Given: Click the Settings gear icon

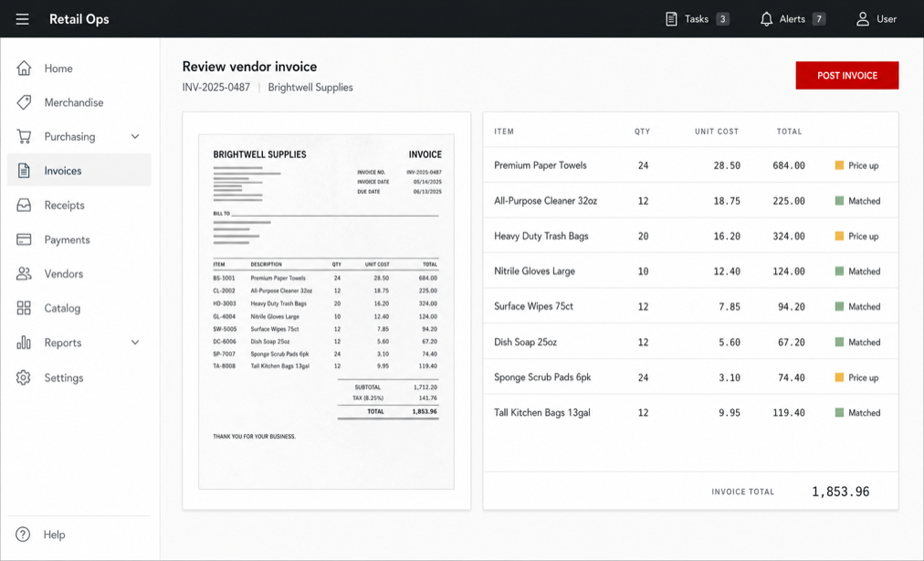Looking at the screenshot, I should (x=24, y=377).
